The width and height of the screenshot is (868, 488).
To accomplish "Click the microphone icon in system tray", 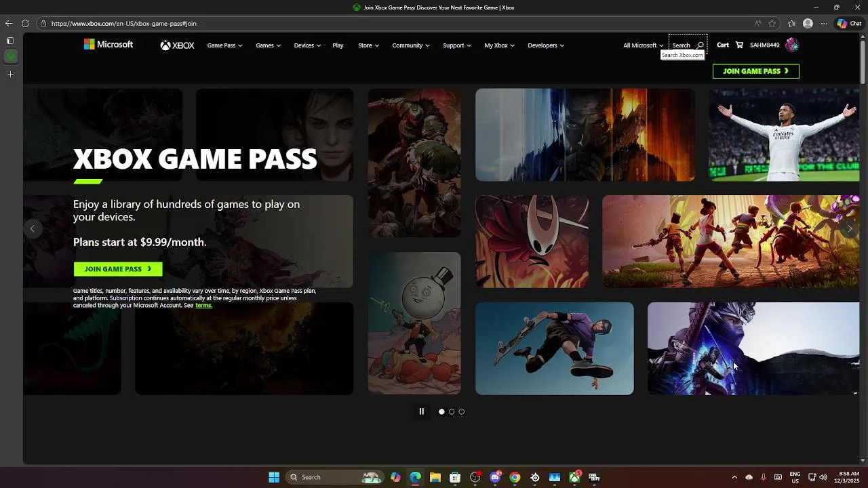I will (764, 477).
